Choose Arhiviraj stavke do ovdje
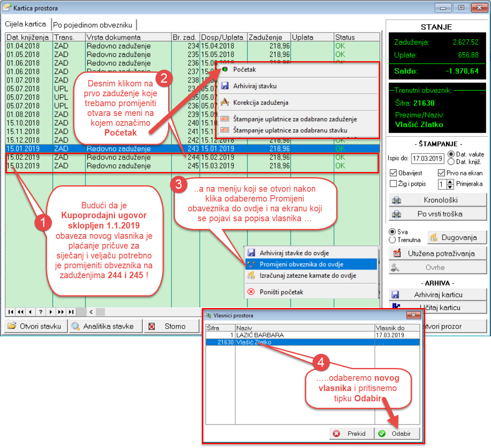This screenshot has height=448, width=491. tap(294, 253)
